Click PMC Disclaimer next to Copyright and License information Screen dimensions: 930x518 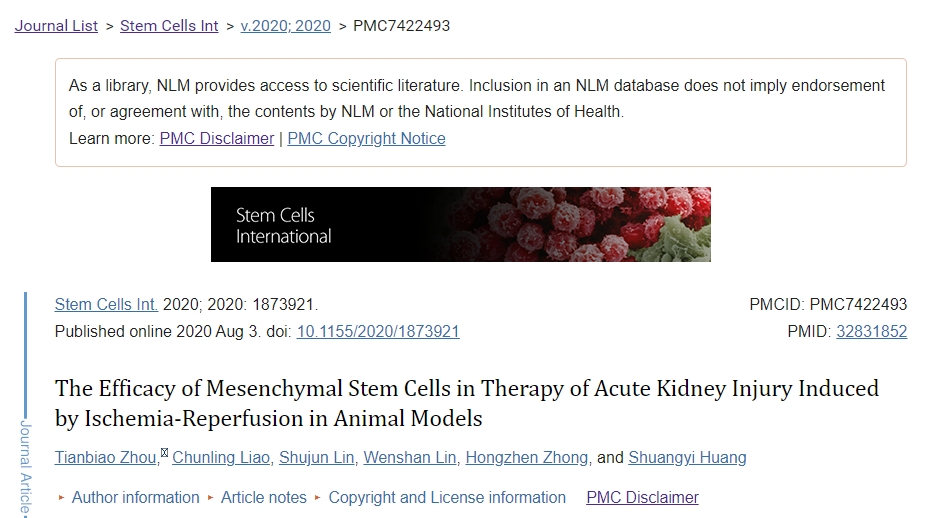click(642, 497)
